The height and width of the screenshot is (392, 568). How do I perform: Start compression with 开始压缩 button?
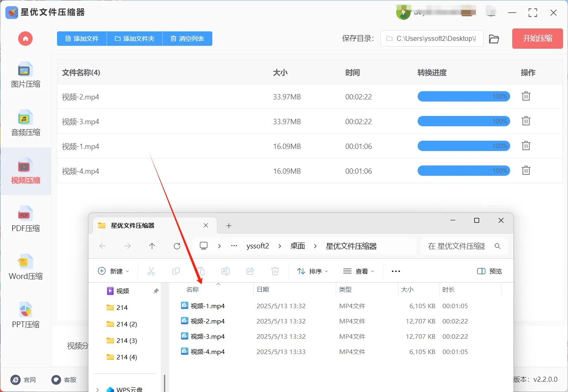(x=537, y=38)
